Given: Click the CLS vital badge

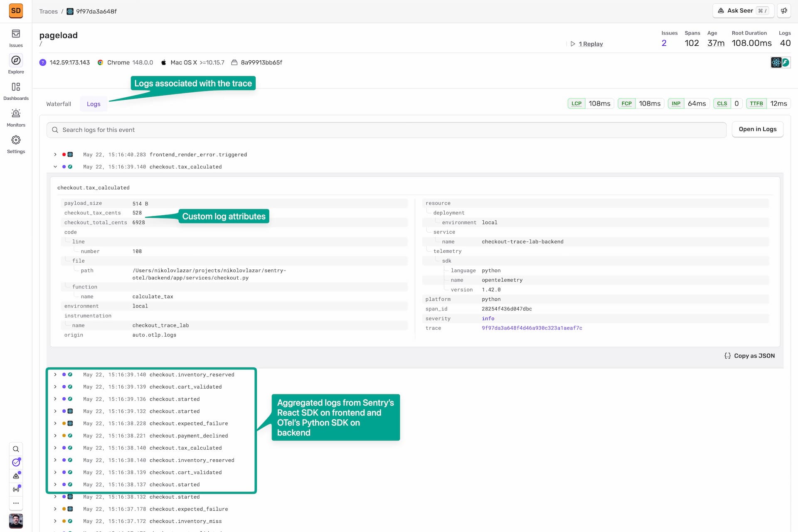Looking at the screenshot, I should (x=728, y=103).
